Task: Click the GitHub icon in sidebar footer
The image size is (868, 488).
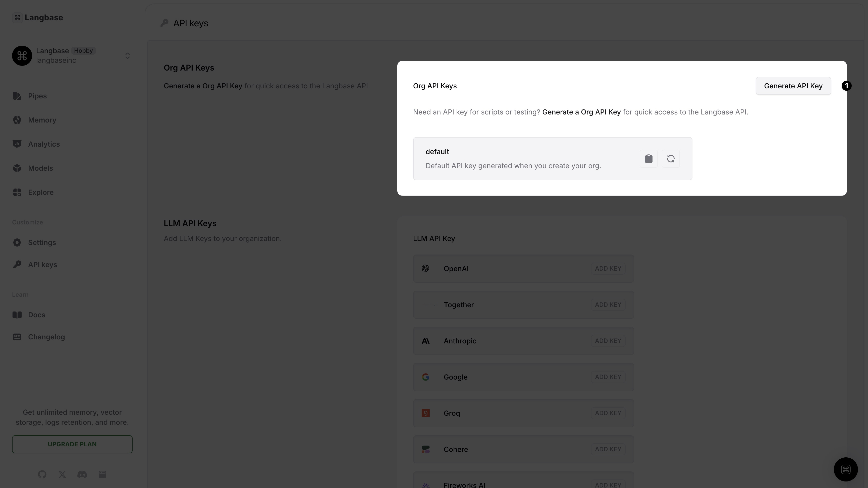Action: pyautogui.click(x=42, y=474)
